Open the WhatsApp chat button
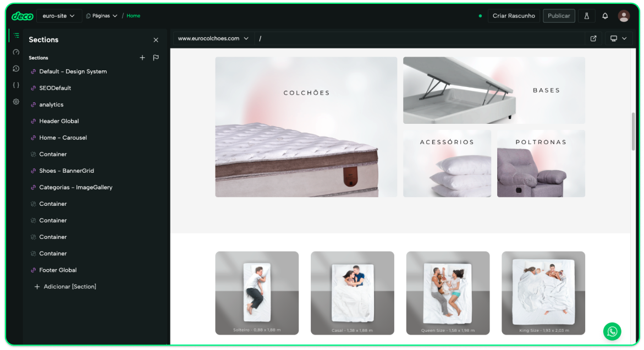Screen dimensions: 644x350 [612, 331]
